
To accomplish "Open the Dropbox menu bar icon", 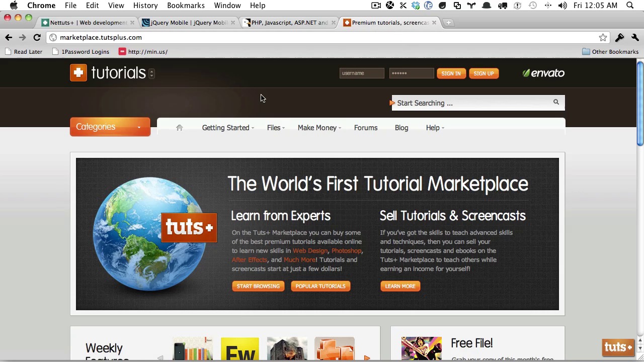I will [x=416, y=6].
